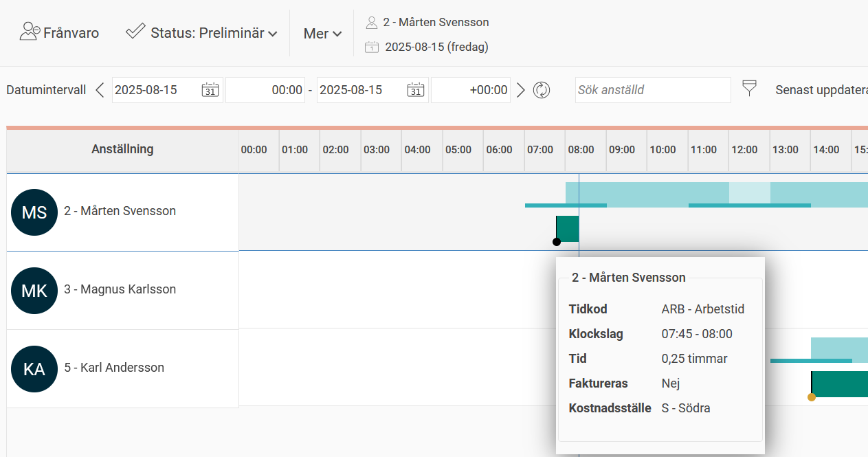Go to next date interval arrow
The image size is (868, 457).
tap(521, 90)
